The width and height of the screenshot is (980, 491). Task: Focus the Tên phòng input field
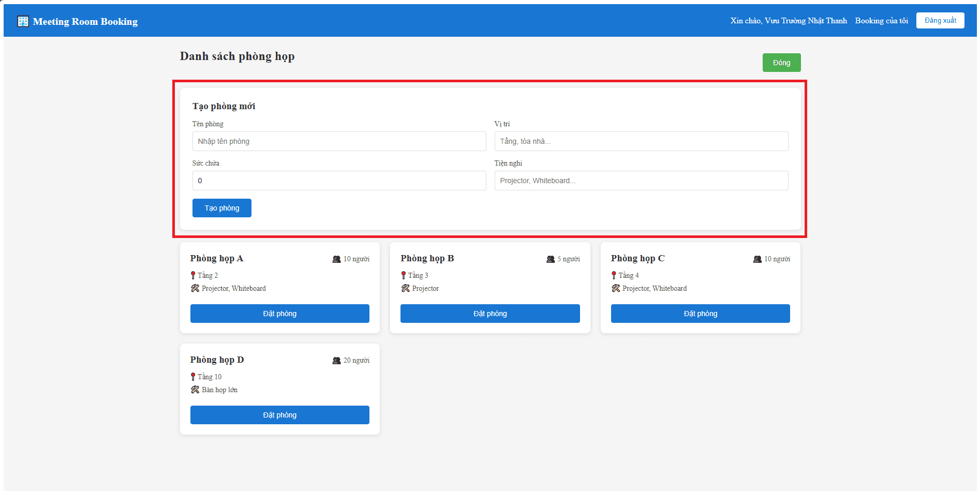click(339, 141)
